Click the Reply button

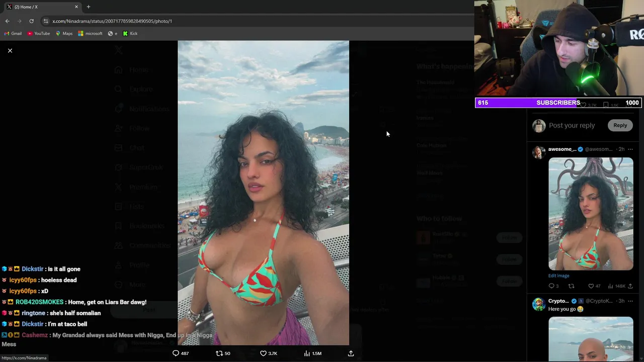pos(620,126)
